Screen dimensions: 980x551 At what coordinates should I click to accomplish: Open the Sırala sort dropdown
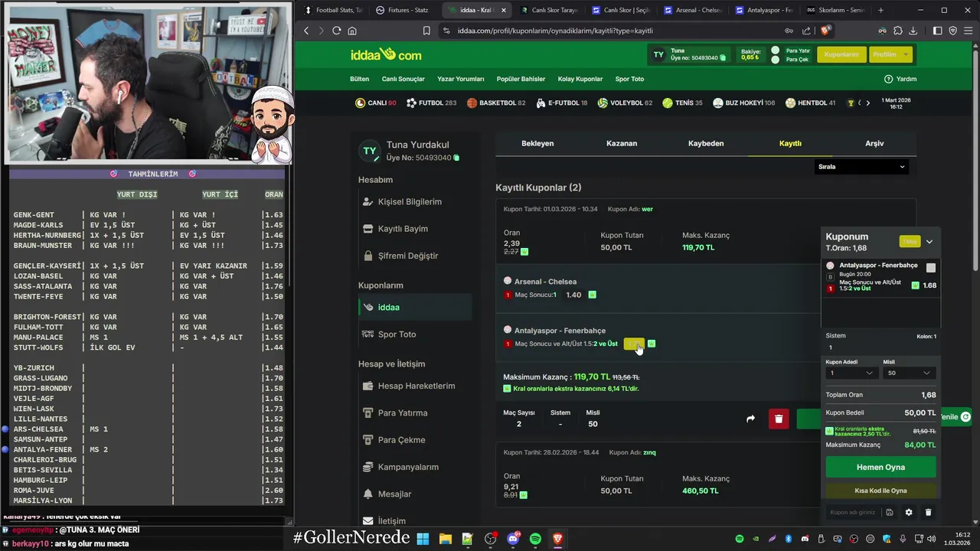(861, 167)
